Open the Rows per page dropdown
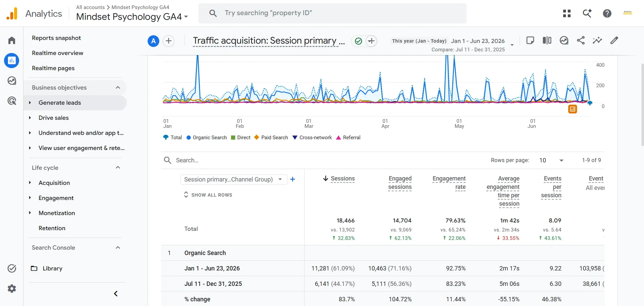Image resolution: width=644 pixels, height=306 pixels. (x=551, y=160)
